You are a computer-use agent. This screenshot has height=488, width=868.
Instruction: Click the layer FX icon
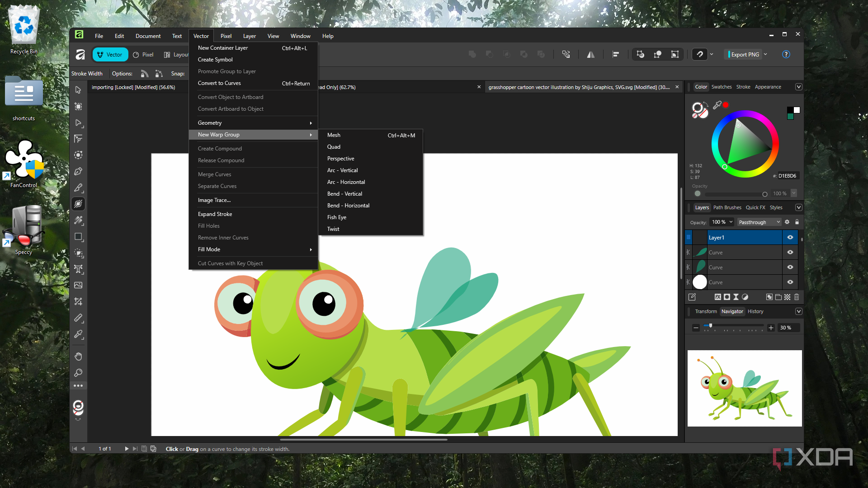pos(717,297)
